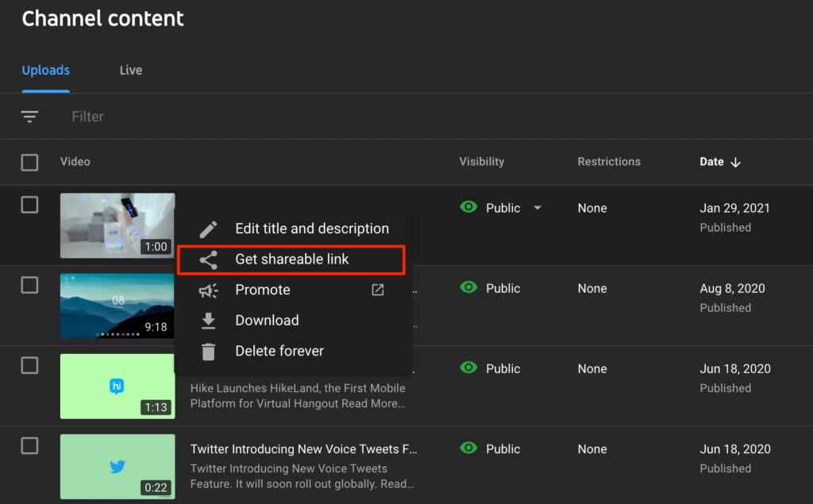This screenshot has width=813, height=504.
Task: Click the megaphone icon next to Promote
Action: tap(208, 290)
